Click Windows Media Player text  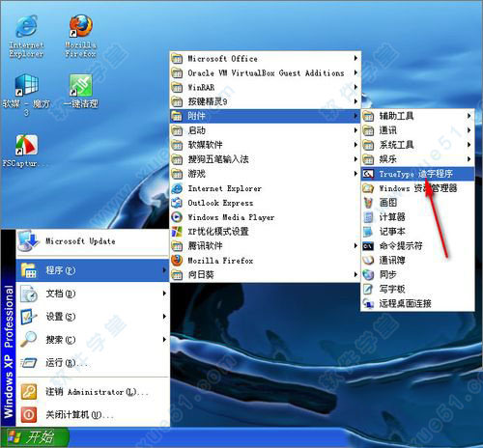(x=231, y=217)
